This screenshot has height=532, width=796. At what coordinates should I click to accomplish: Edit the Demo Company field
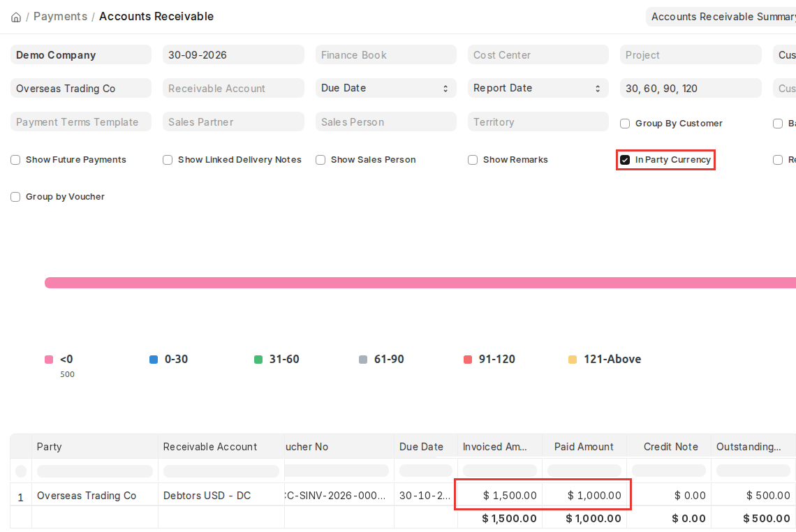[81, 55]
